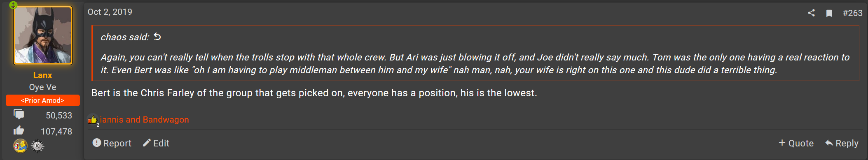Image resolution: width=868 pixels, height=160 pixels.
Task: Click the speech-bubble messages icon
Action: coord(19,114)
